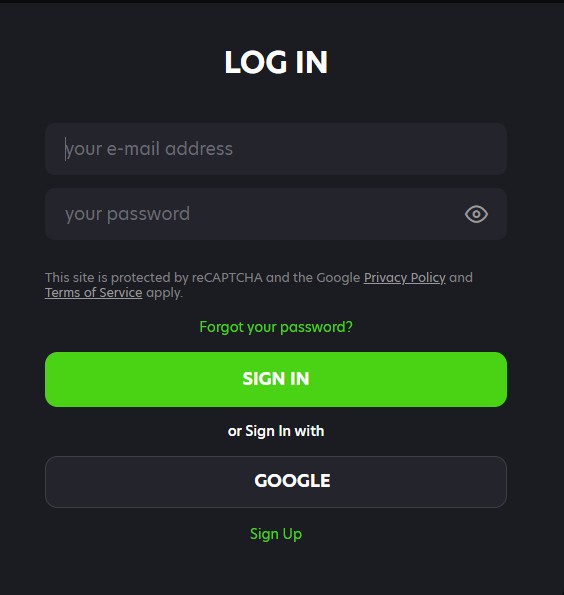View reCAPTCHA's Privacy Policy
564x595 pixels.
point(405,278)
